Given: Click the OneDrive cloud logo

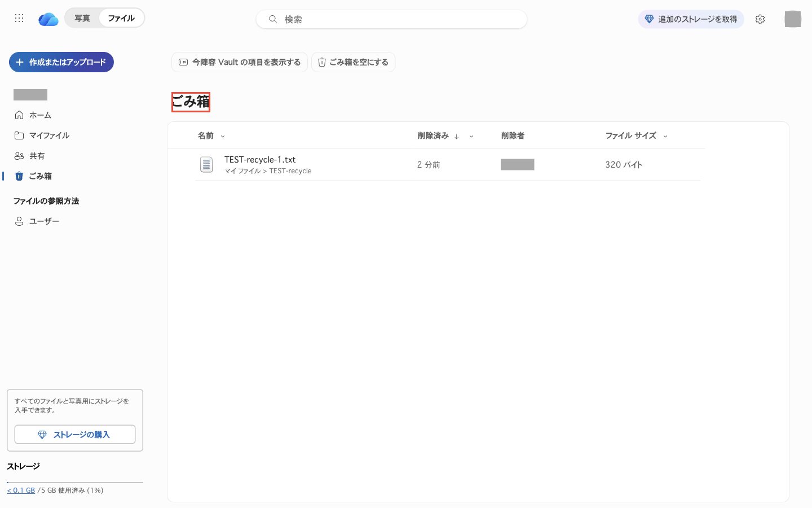Looking at the screenshot, I should [x=48, y=19].
